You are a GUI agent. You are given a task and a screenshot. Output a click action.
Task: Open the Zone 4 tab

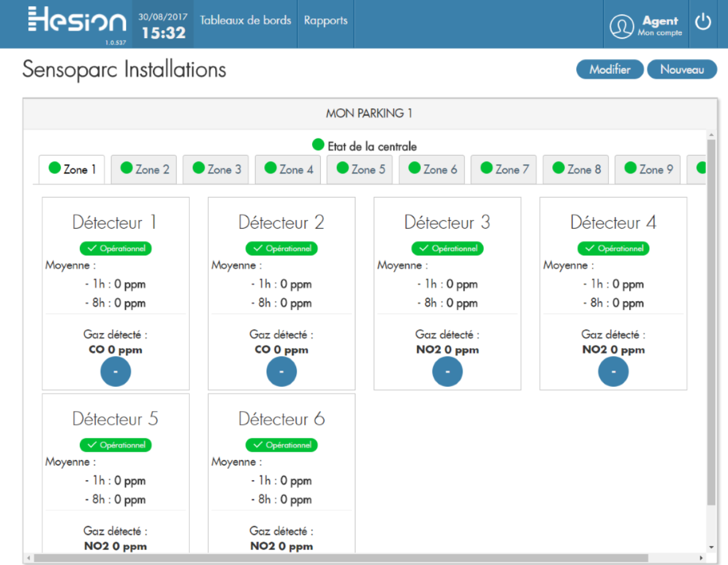[288, 169]
